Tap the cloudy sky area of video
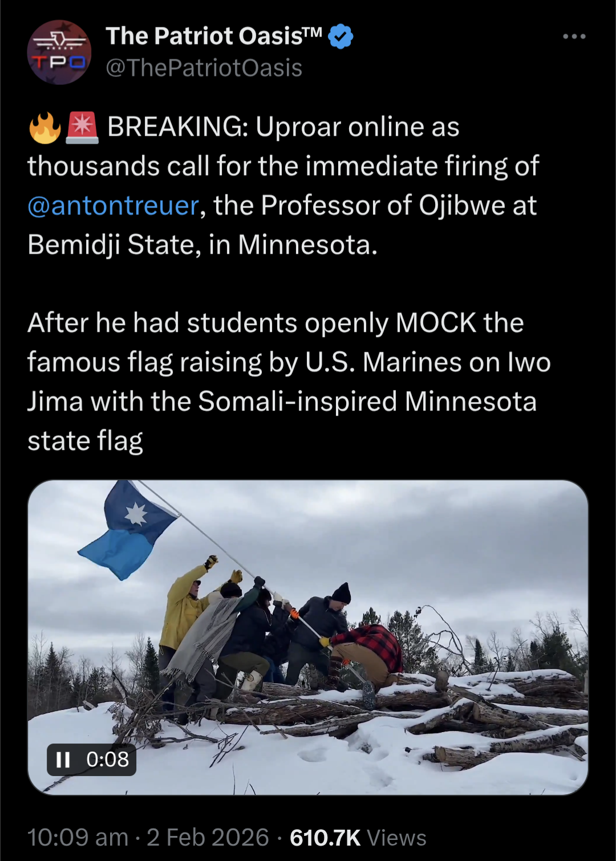 point(399,542)
